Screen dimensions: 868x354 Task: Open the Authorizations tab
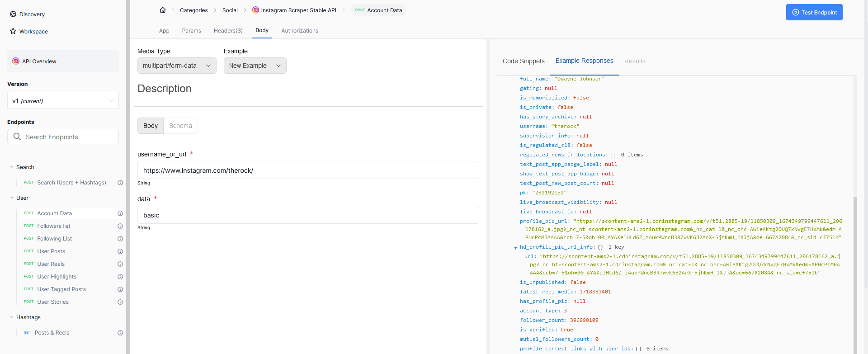click(x=300, y=31)
